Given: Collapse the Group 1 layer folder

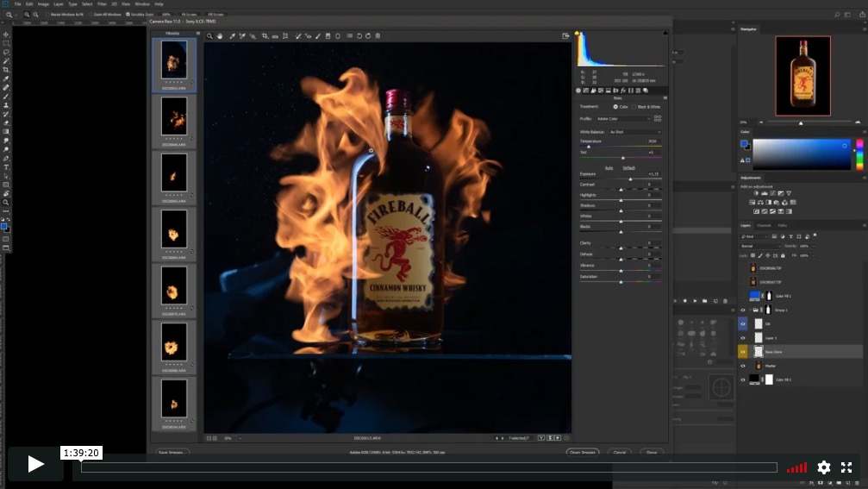Looking at the screenshot, I should coord(750,310).
